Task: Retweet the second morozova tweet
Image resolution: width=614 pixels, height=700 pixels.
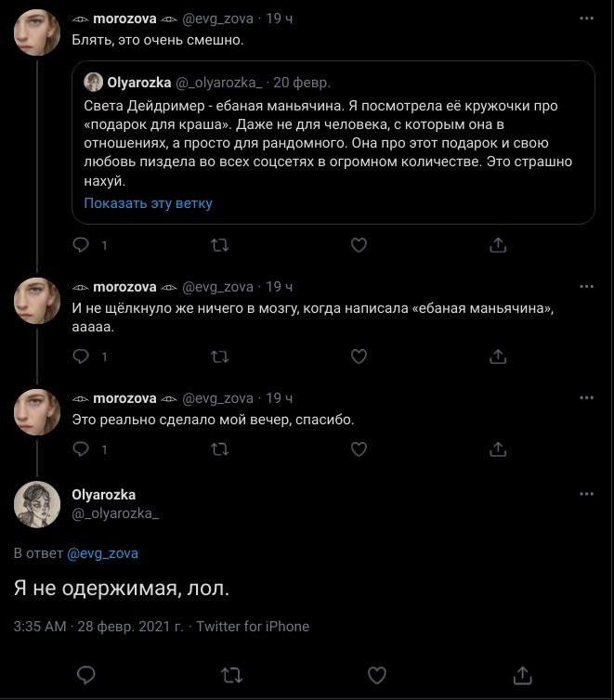Action: pos(220,356)
